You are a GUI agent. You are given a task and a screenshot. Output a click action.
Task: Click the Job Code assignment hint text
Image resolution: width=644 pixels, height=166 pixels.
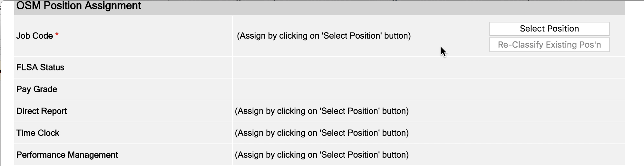[x=324, y=36]
